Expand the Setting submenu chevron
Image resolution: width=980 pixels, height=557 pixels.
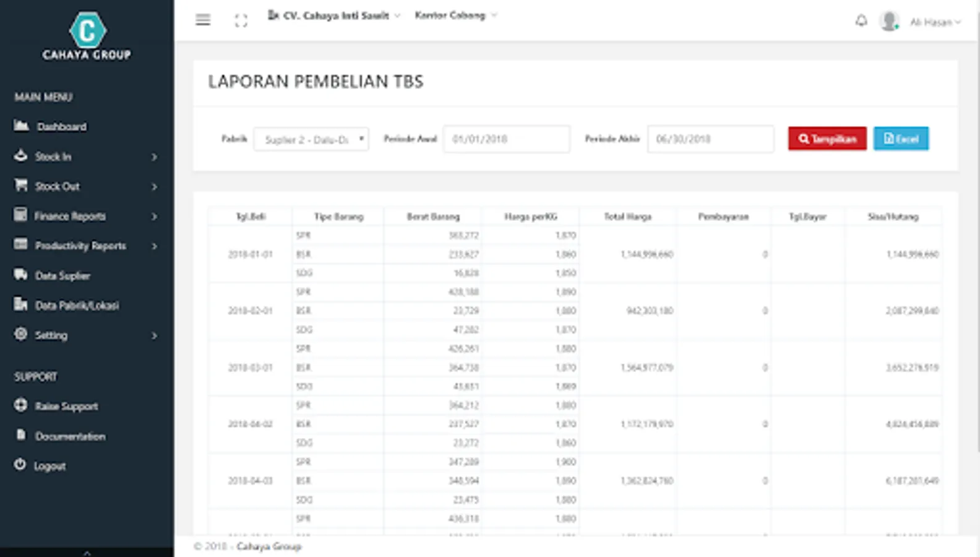point(154,335)
